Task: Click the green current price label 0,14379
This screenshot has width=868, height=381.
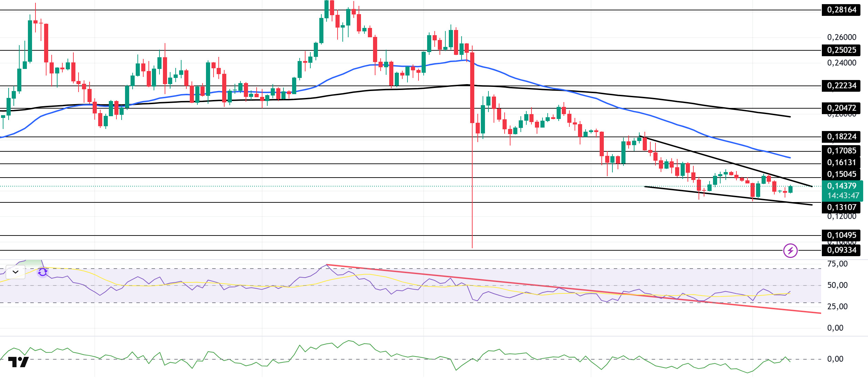Action: 841,186
